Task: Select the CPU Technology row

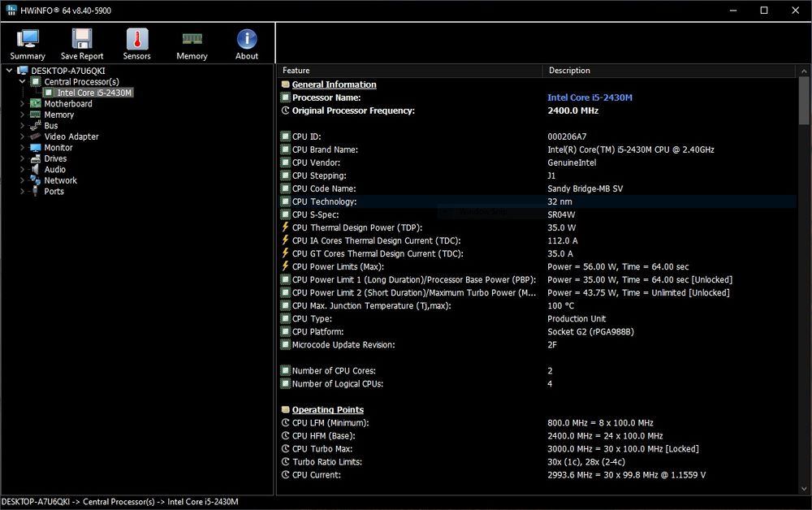Action: point(538,201)
